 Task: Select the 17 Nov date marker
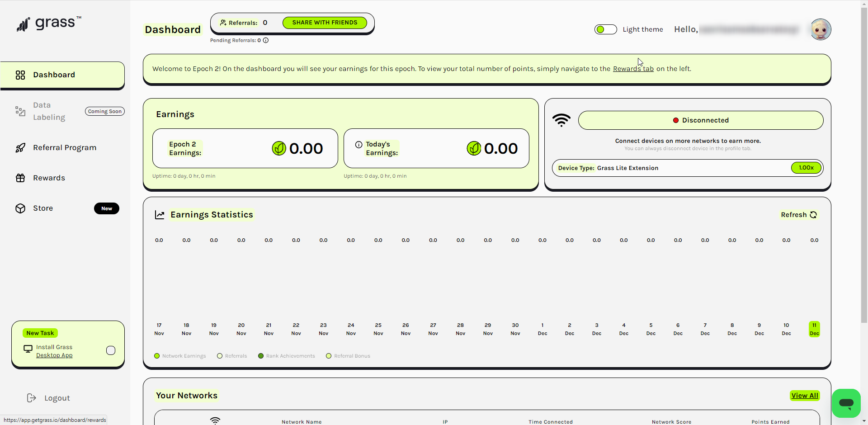[x=159, y=329]
